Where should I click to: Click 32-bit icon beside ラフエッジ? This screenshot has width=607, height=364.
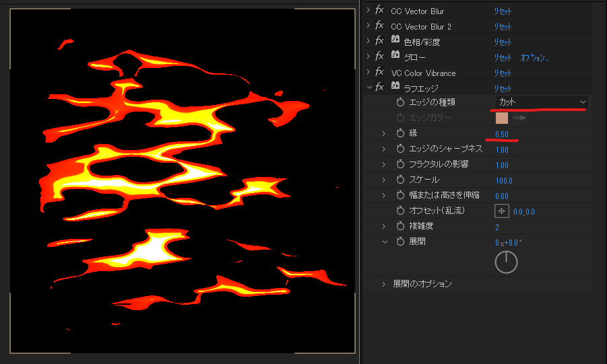395,85
